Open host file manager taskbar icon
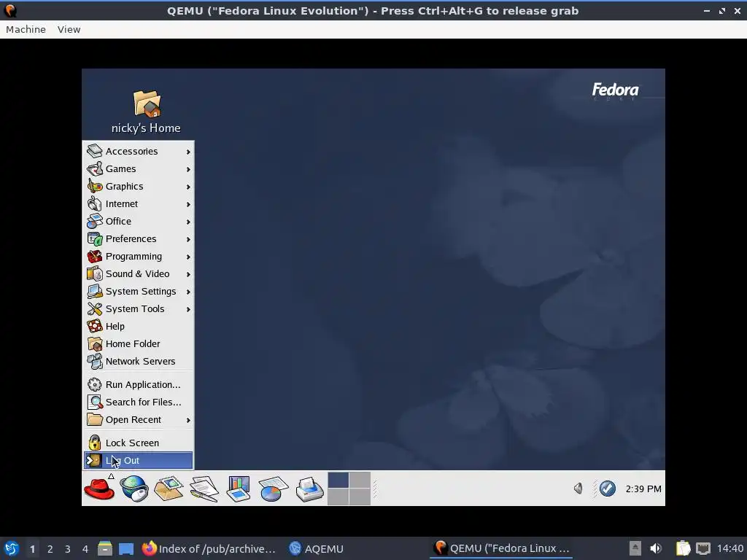Screen dimensions: 747x560 coord(105,549)
